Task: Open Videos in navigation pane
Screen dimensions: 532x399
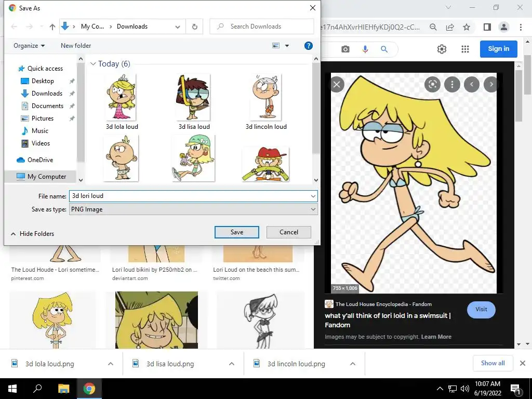Action: point(41,143)
